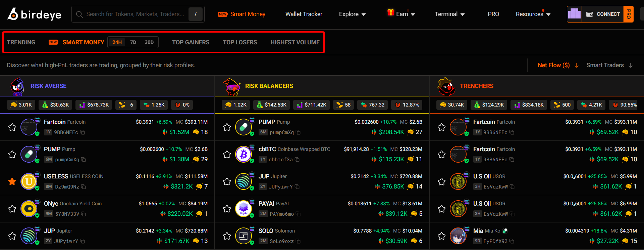Copy cbBTC address cbbtcf3a
Viewport: 644px width, 250px height.
297,160
